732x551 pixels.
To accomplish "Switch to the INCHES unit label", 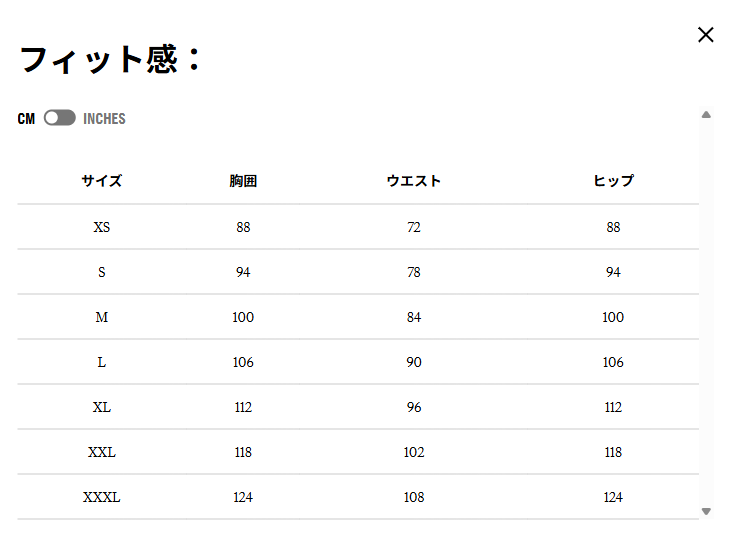I will (x=104, y=119).
